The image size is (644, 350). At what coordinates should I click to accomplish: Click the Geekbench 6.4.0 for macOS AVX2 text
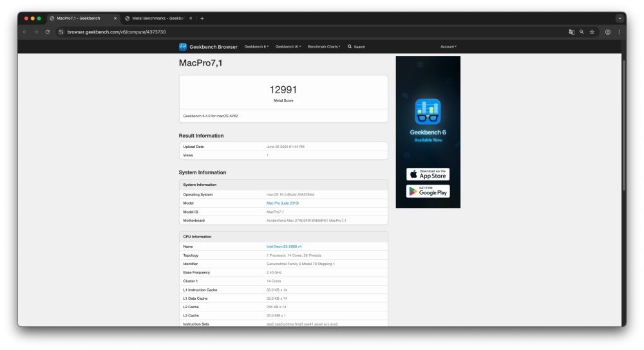pyautogui.click(x=211, y=116)
